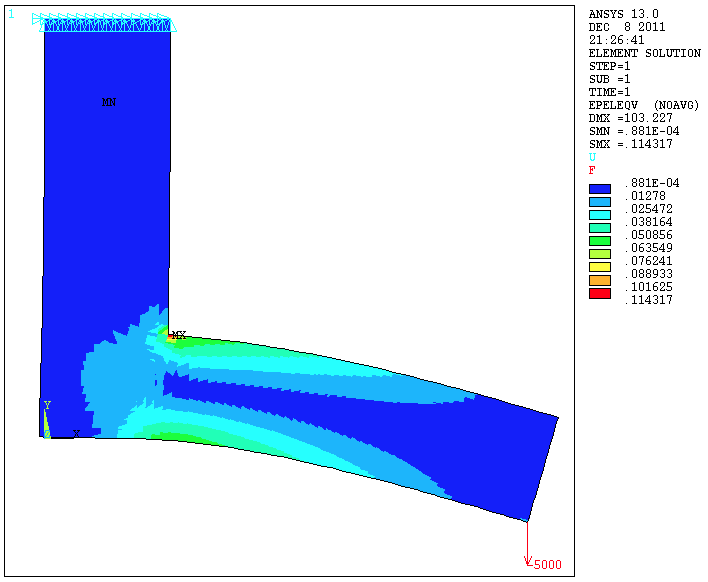Pick the cyan .025472 legend swatch

pyautogui.click(x=600, y=212)
